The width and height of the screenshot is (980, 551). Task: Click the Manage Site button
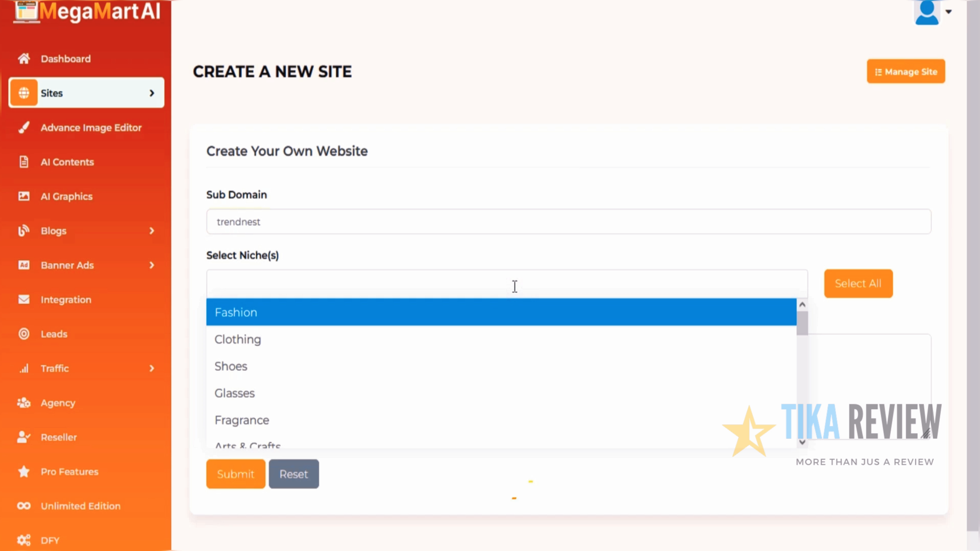tap(906, 71)
